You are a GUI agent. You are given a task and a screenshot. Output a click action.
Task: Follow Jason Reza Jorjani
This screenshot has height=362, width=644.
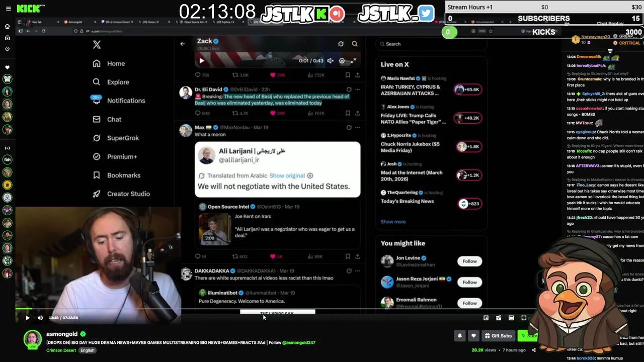(x=469, y=282)
